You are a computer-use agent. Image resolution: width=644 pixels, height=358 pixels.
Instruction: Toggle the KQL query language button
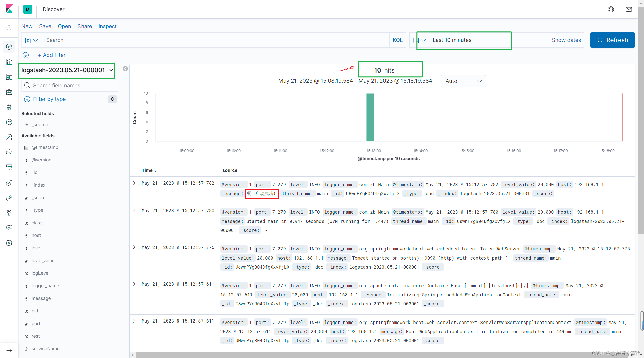[397, 40]
